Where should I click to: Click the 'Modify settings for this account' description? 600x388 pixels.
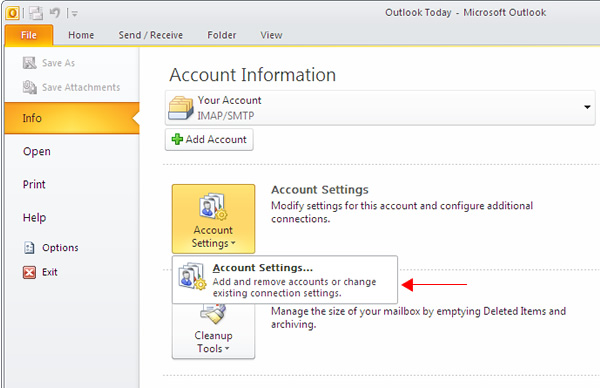pos(402,212)
